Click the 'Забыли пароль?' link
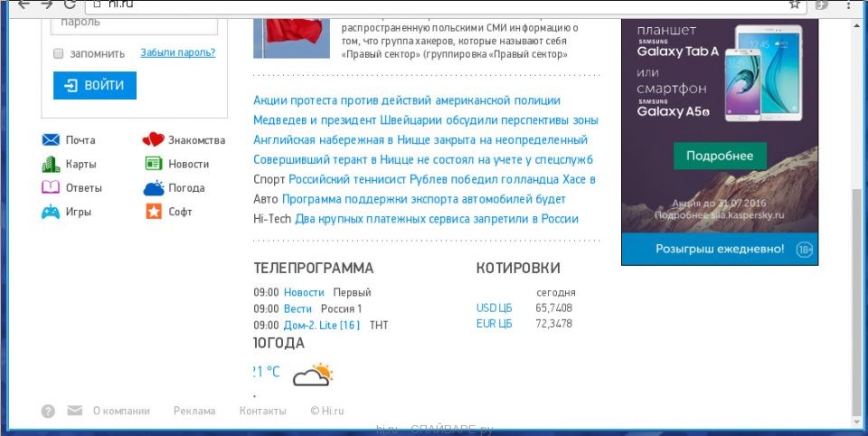 point(177,52)
